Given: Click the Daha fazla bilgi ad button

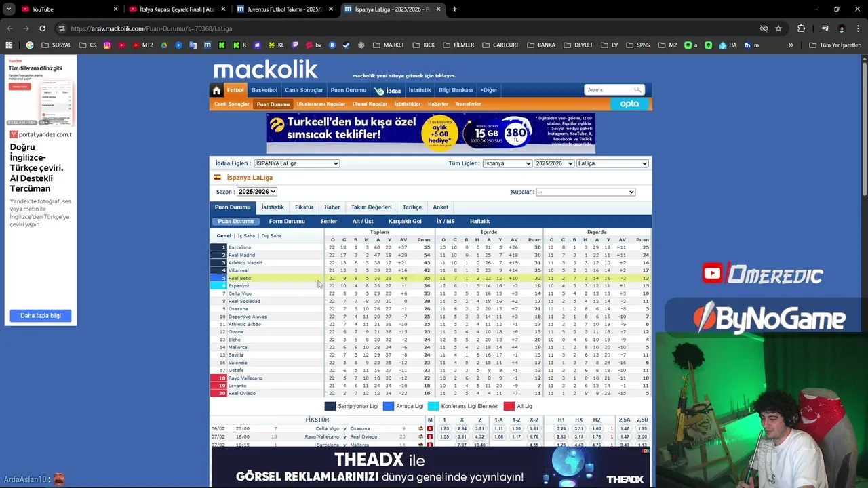Looking at the screenshot, I should click(41, 315).
